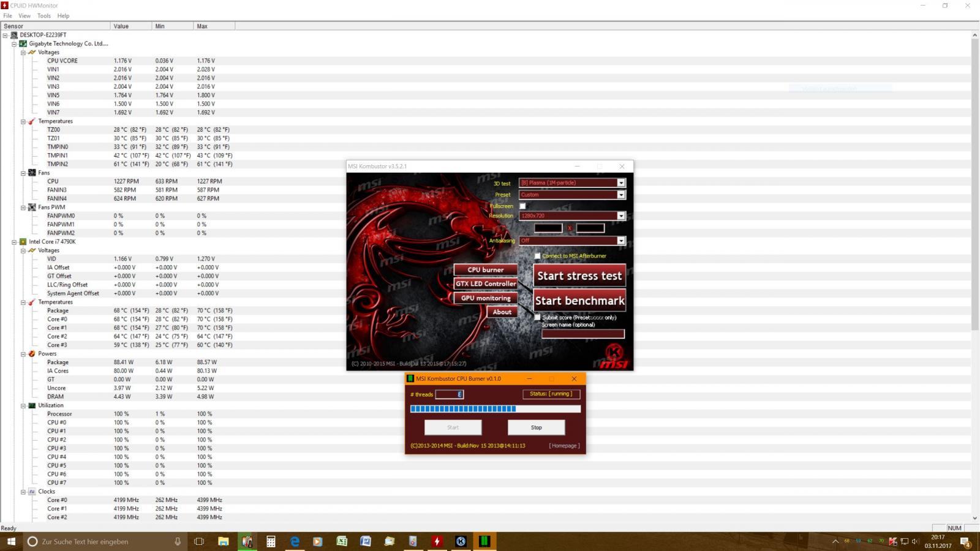
Task: Click the Powers group flame icon
Action: [32, 354]
